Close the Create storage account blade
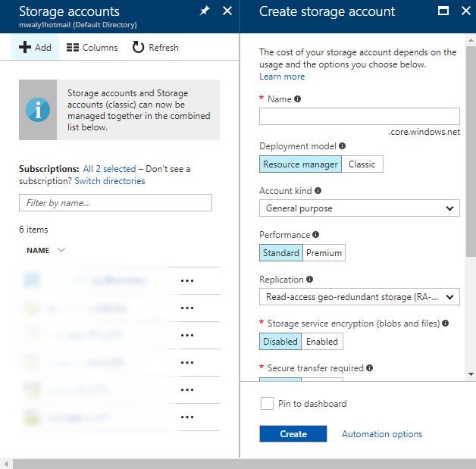The image size is (476, 469). (x=466, y=11)
